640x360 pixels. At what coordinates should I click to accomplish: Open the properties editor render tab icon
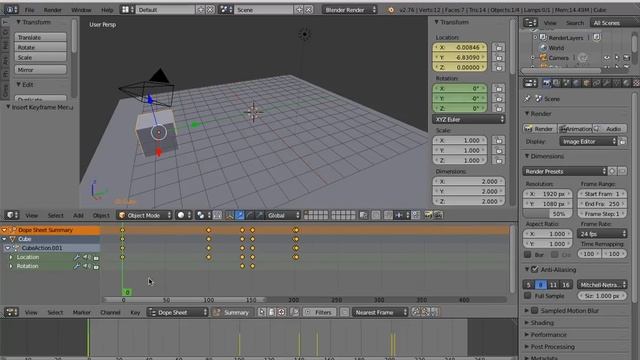pos(547,83)
